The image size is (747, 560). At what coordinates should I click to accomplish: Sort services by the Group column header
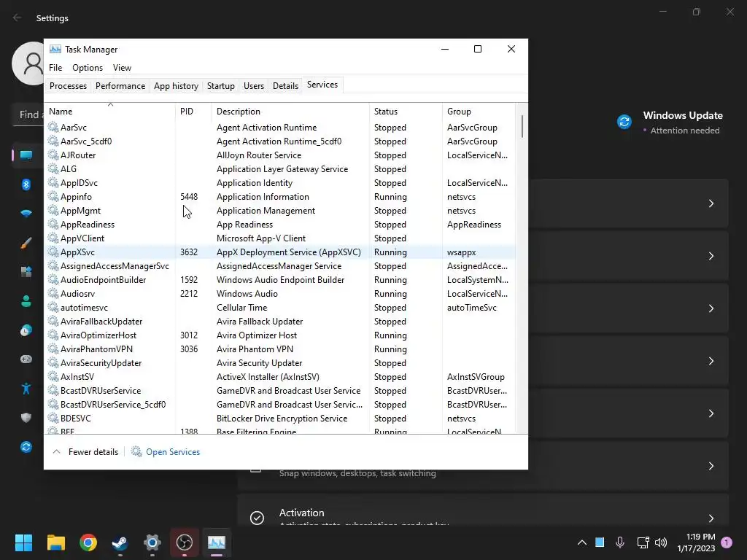[479, 112]
